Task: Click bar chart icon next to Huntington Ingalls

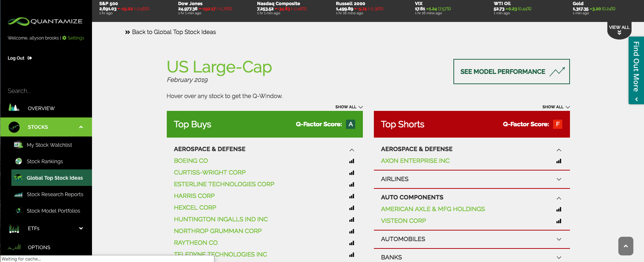Action: point(352,220)
